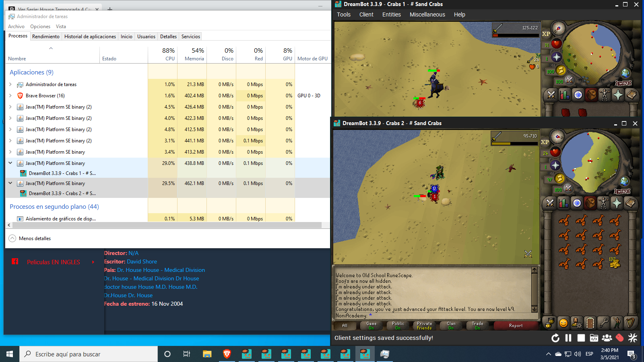The width and height of the screenshot is (644, 362).
Task: Expand the Java row using 422.3 MB
Action: tap(10, 118)
